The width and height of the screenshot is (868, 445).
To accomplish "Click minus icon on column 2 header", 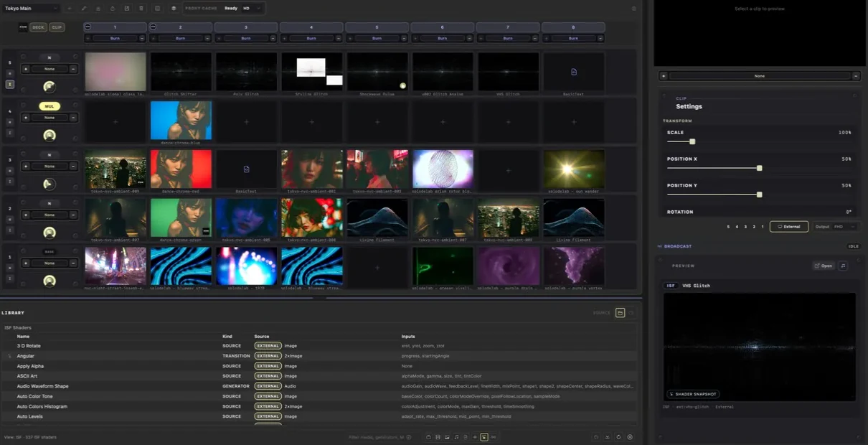I will click(x=153, y=27).
